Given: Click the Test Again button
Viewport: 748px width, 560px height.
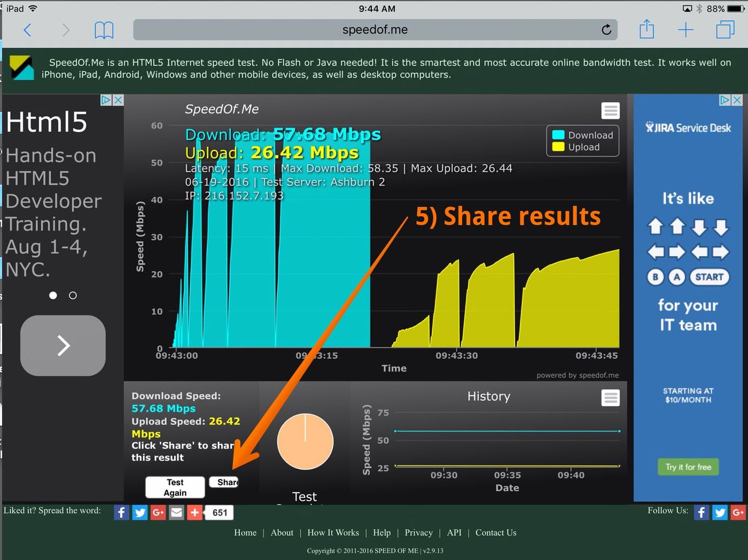Looking at the screenshot, I should (x=175, y=487).
